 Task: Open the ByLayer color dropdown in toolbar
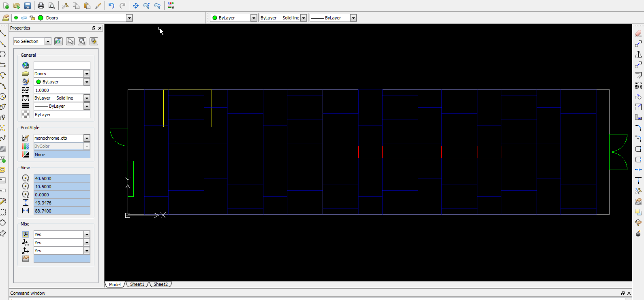pyautogui.click(x=254, y=18)
